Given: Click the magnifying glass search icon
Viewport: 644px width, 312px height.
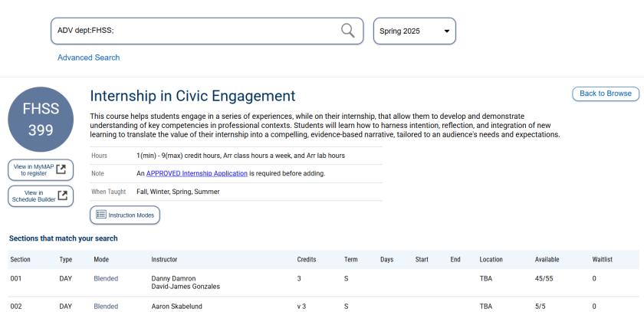Looking at the screenshot, I should (x=347, y=31).
